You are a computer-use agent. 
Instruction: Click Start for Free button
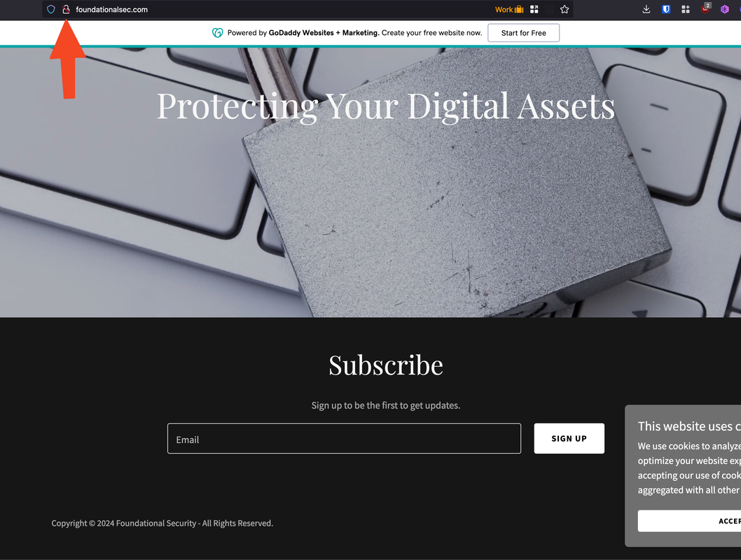point(524,33)
